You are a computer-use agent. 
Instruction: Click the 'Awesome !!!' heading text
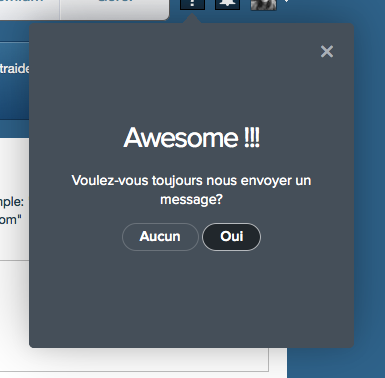coord(192,137)
